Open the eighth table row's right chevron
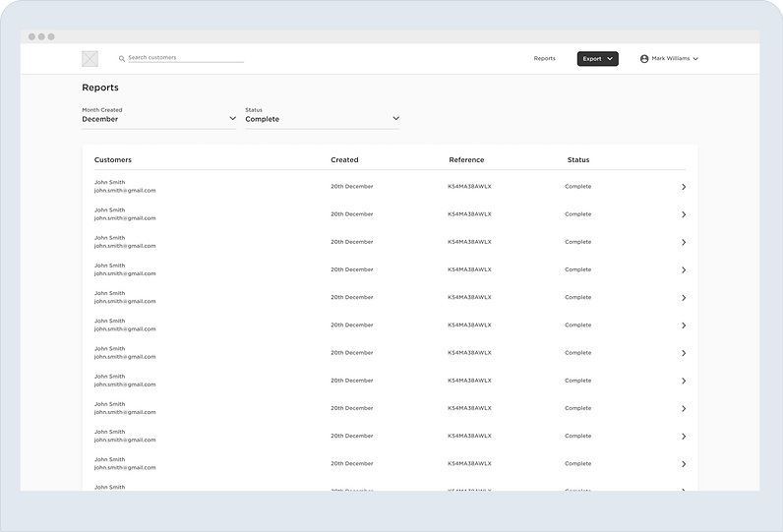This screenshot has width=783, height=532. tap(684, 381)
